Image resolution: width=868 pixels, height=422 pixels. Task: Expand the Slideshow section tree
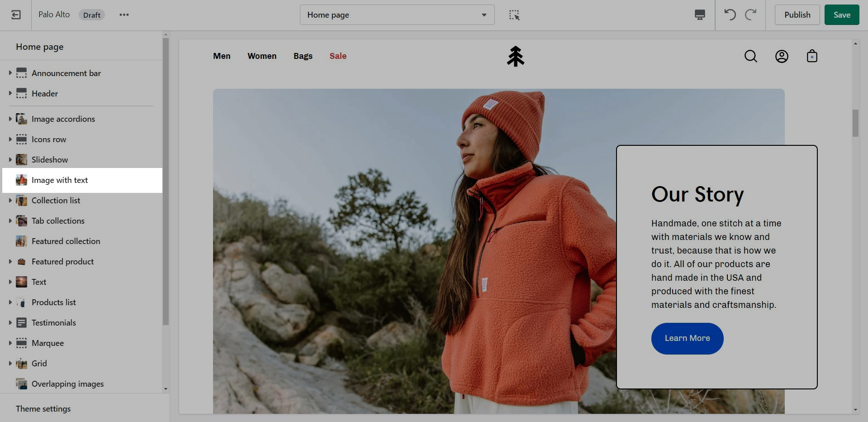[x=10, y=159]
